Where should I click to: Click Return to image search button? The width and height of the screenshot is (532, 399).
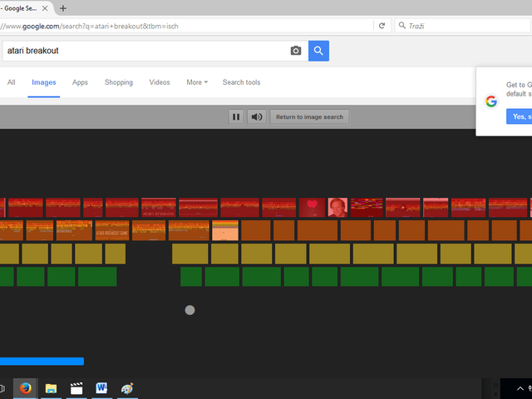309,117
